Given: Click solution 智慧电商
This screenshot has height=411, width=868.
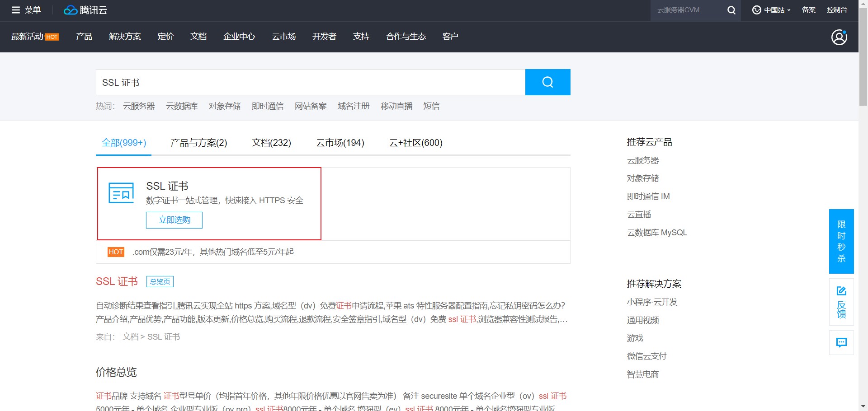Looking at the screenshot, I should click(643, 374).
